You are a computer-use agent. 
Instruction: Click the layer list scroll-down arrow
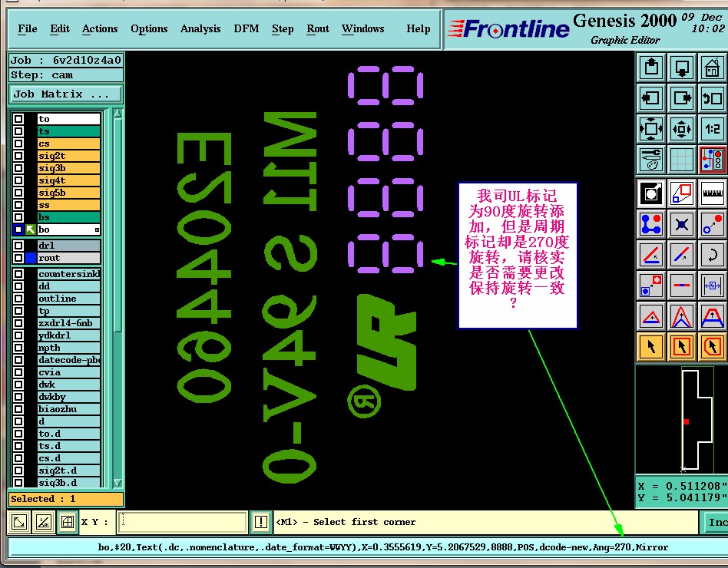[x=118, y=483]
